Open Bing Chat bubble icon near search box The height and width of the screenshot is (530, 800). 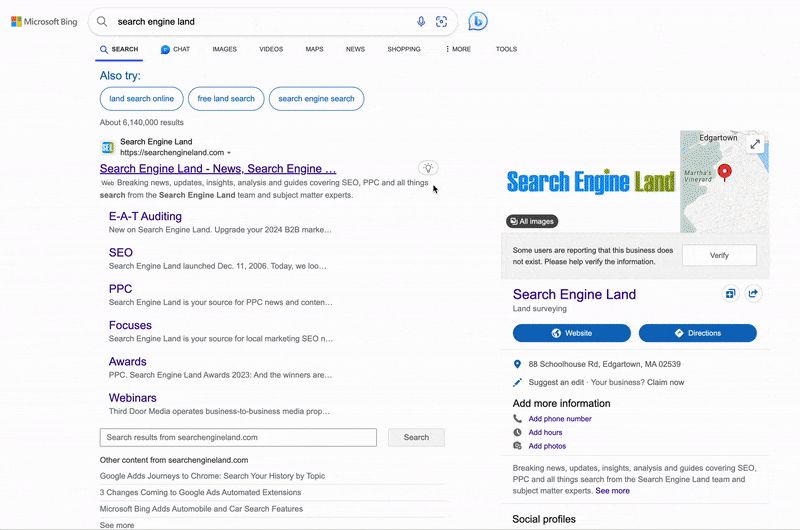[478, 21]
